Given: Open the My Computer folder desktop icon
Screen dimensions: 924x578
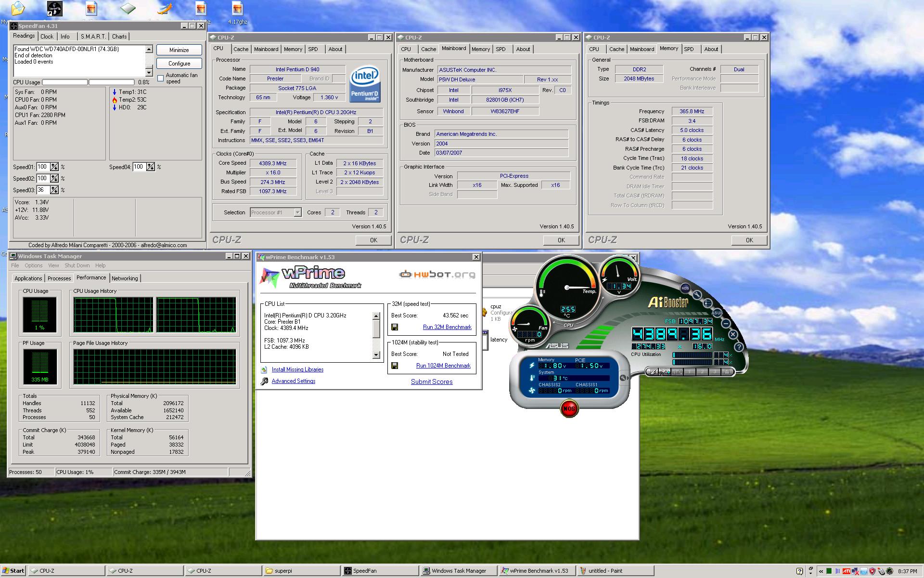Looking at the screenshot, I should [17, 8].
